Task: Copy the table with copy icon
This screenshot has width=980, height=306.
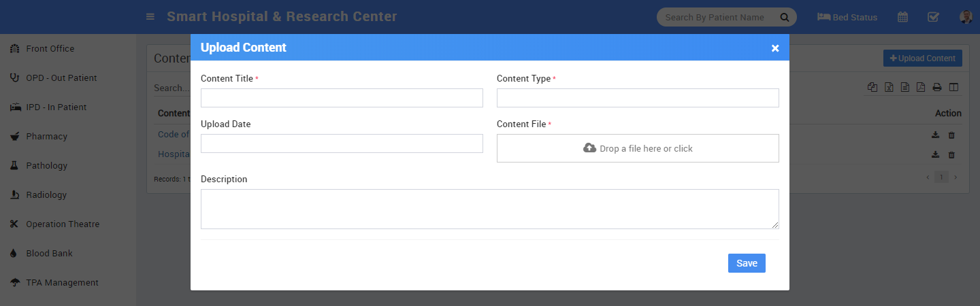Action: click(x=872, y=87)
